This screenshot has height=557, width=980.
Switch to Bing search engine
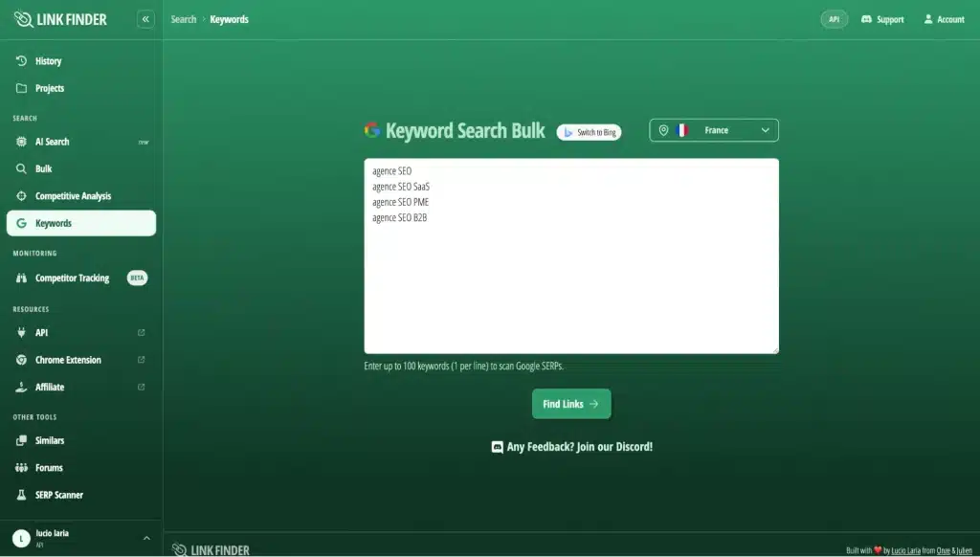[x=589, y=132]
